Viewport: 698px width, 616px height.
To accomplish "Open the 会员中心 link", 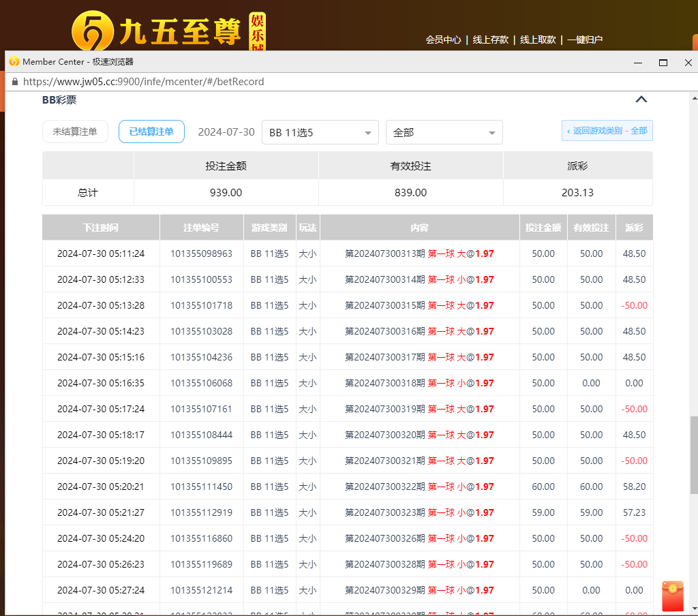I will point(442,40).
